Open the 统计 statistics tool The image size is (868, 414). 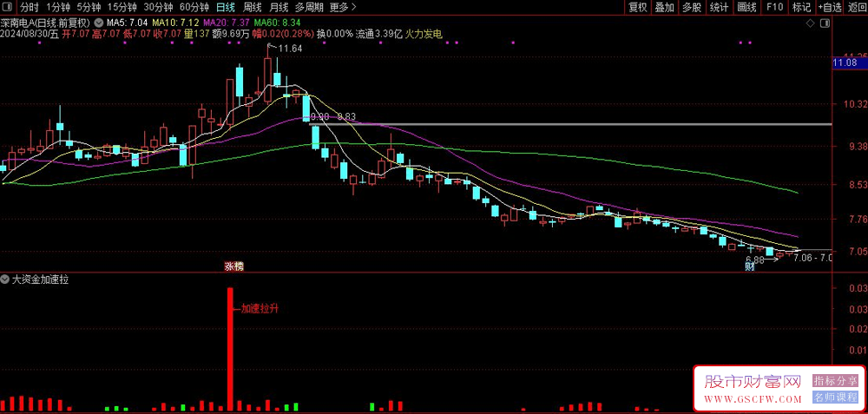tap(719, 7)
